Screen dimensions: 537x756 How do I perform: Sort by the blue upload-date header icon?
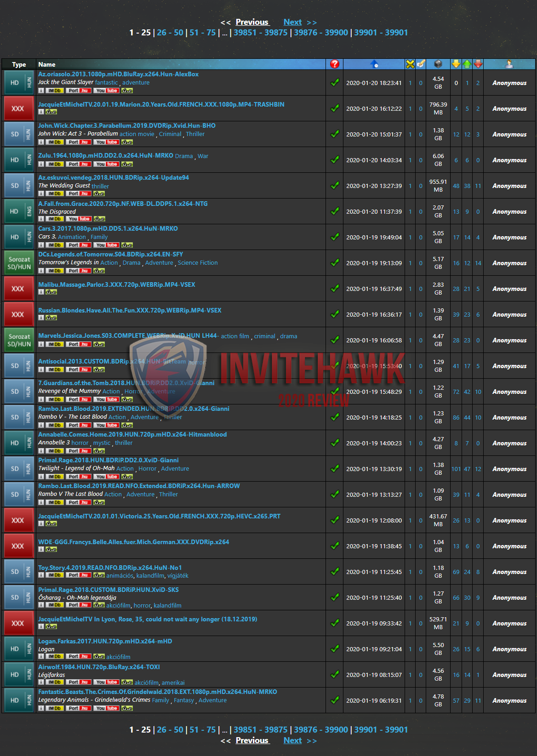(x=374, y=64)
